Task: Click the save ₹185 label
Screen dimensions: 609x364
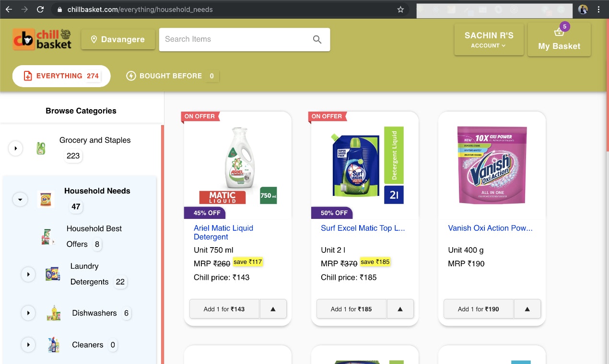Action: (x=375, y=262)
